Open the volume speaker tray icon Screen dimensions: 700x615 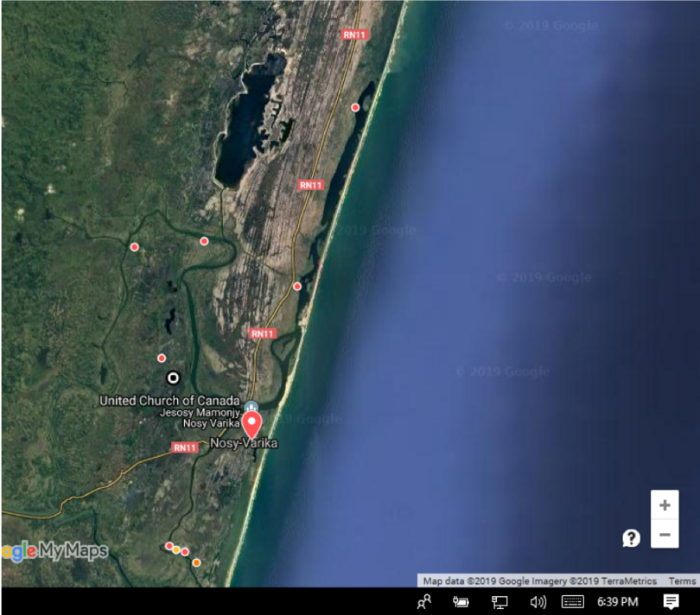point(538,602)
